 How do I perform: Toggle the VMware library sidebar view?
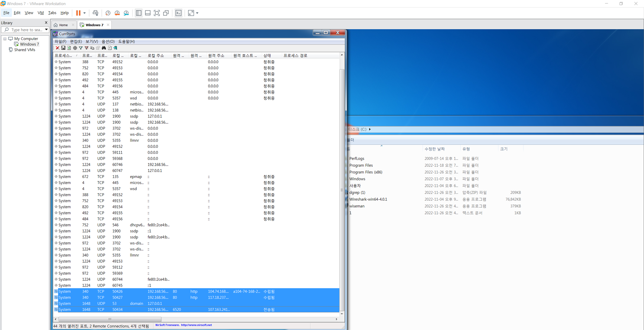pos(139,13)
